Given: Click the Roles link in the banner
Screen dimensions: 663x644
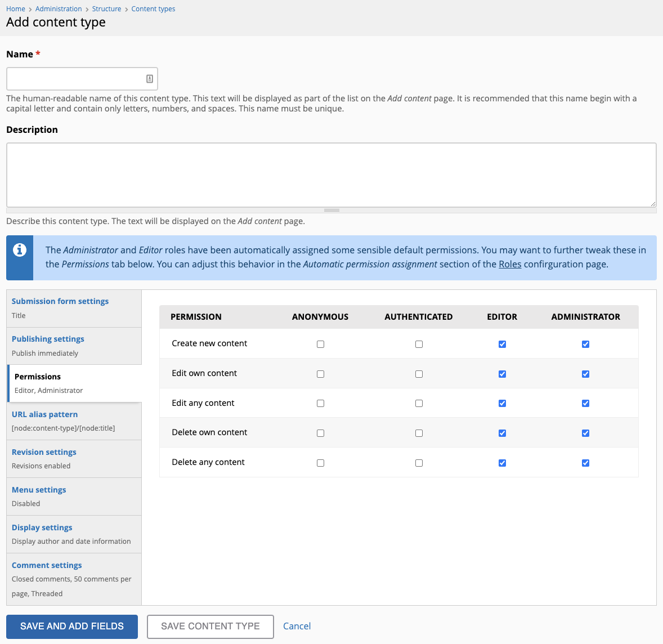Looking at the screenshot, I should click(509, 264).
